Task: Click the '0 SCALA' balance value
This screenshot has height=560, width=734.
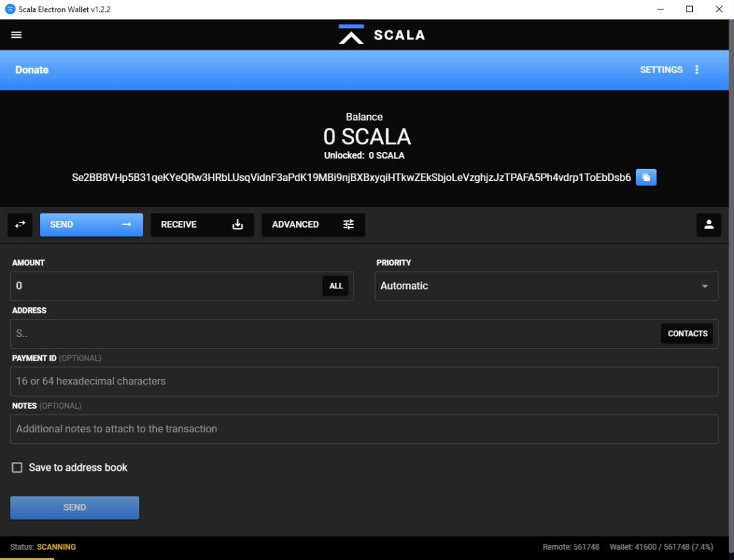Action: pos(367,136)
